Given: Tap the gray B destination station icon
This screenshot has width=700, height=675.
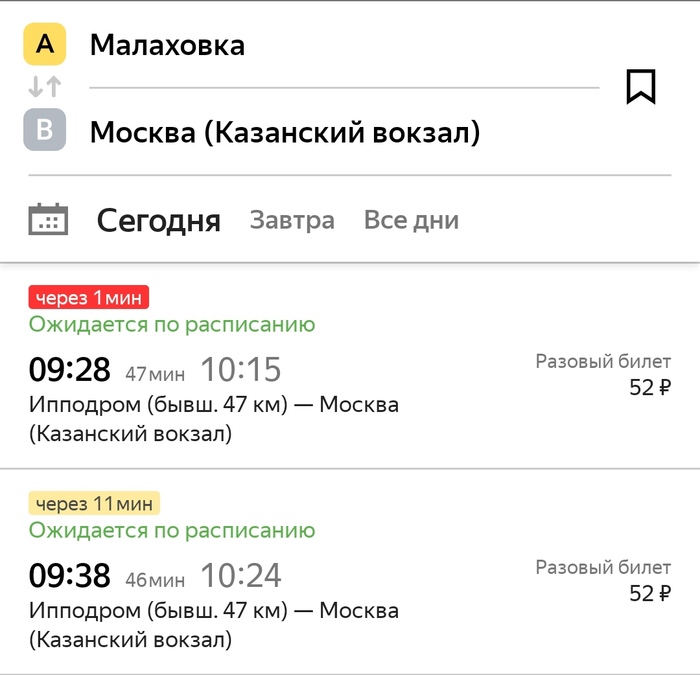Looking at the screenshot, I should pos(45,130).
